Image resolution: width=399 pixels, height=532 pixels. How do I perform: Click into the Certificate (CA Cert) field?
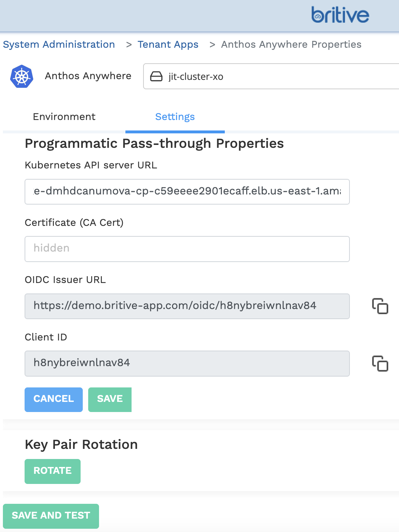187,249
